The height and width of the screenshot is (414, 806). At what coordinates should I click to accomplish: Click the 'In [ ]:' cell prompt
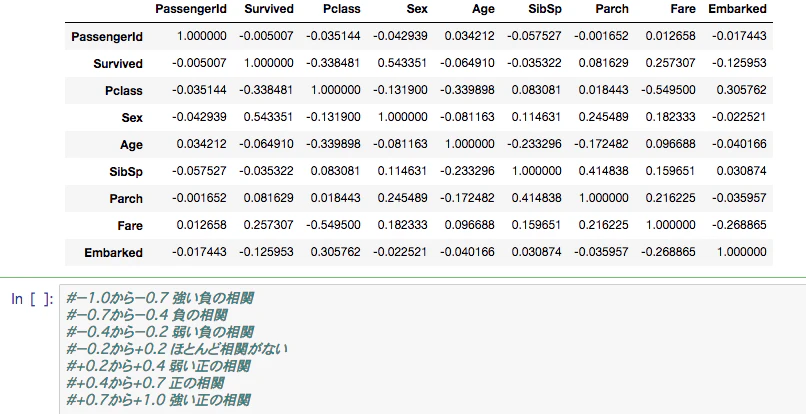(x=32, y=299)
